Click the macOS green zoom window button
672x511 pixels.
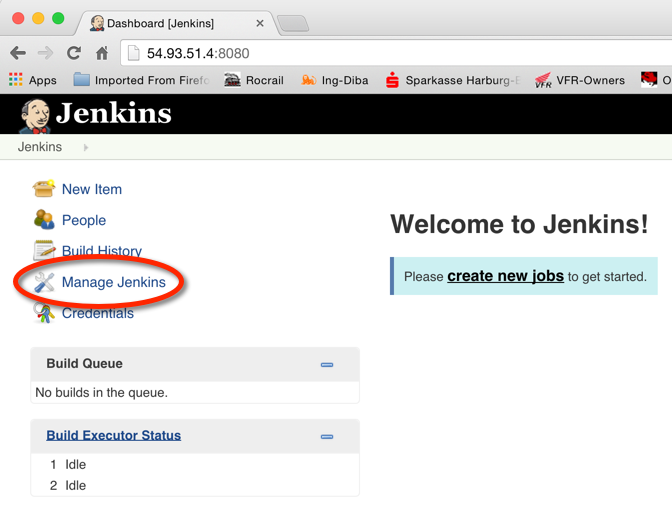[x=58, y=18]
